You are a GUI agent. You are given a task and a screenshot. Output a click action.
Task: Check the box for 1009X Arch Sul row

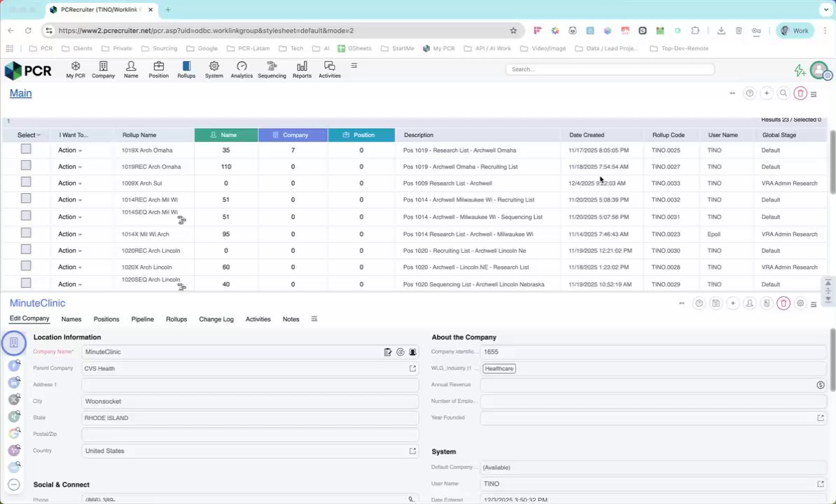(x=26, y=182)
